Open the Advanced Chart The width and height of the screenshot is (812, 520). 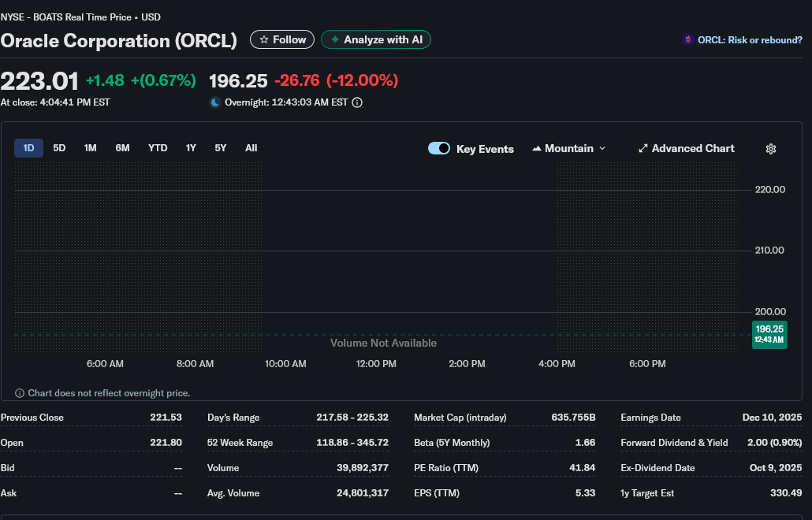686,148
